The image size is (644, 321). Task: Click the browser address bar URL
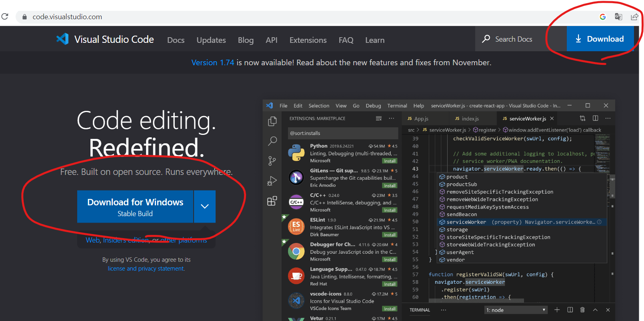coord(67,17)
